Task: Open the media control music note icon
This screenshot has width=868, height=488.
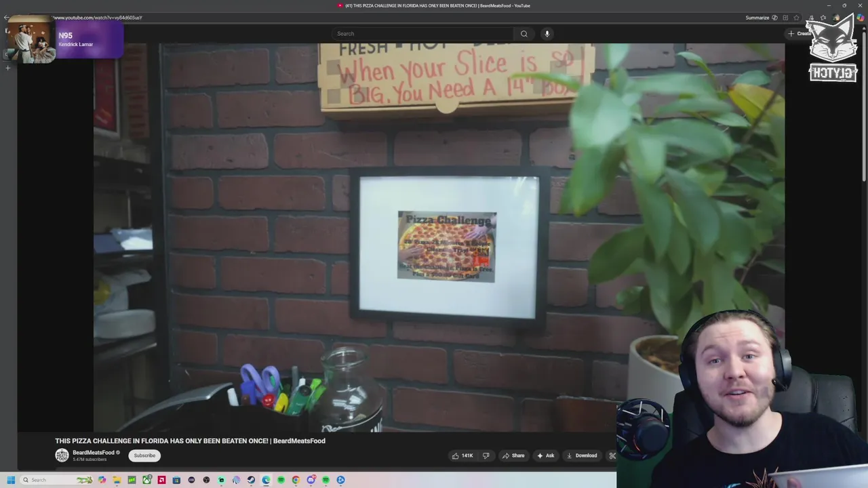Action: [811, 18]
